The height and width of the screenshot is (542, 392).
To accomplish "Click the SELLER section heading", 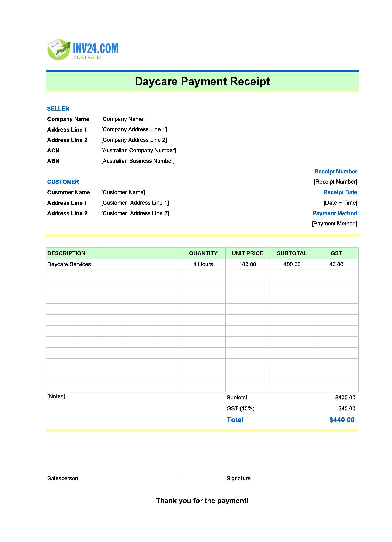I will coord(58,109).
